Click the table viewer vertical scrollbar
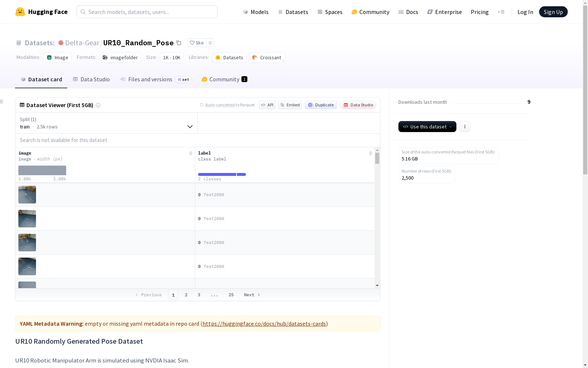The image size is (588, 368). (x=377, y=159)
